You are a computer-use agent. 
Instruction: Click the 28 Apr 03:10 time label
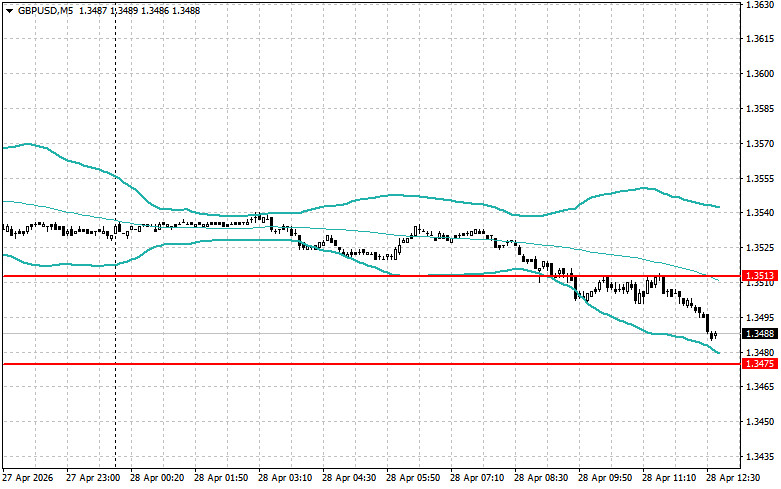(x=285, y=478)
